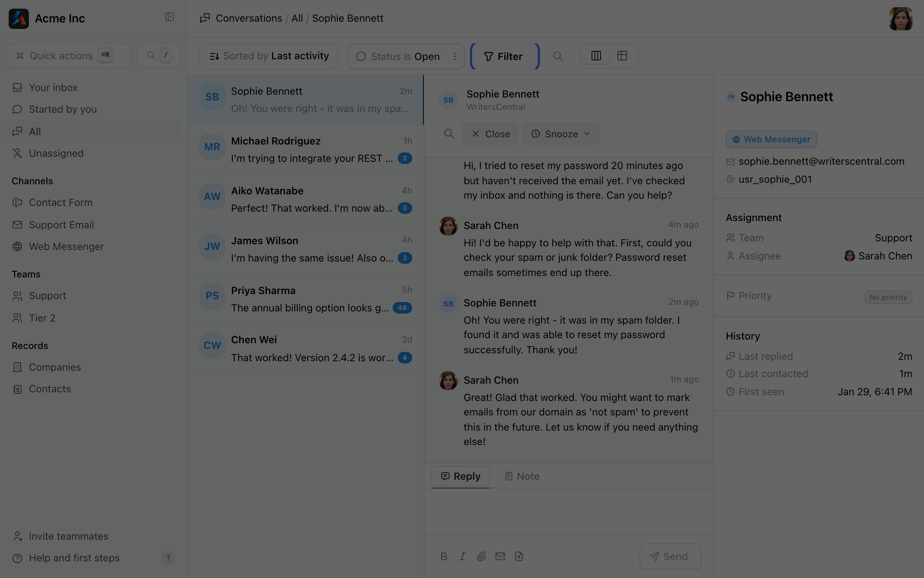924x578 pixels.
Task: Click the document upload icon in composer
Action: pyautogui.click(x=519, y=557)
